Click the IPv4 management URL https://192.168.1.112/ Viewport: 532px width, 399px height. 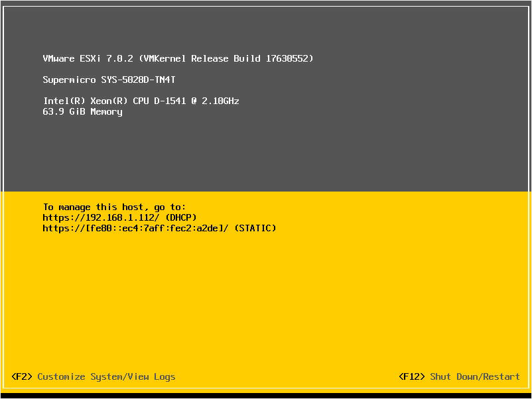[101, 217]
